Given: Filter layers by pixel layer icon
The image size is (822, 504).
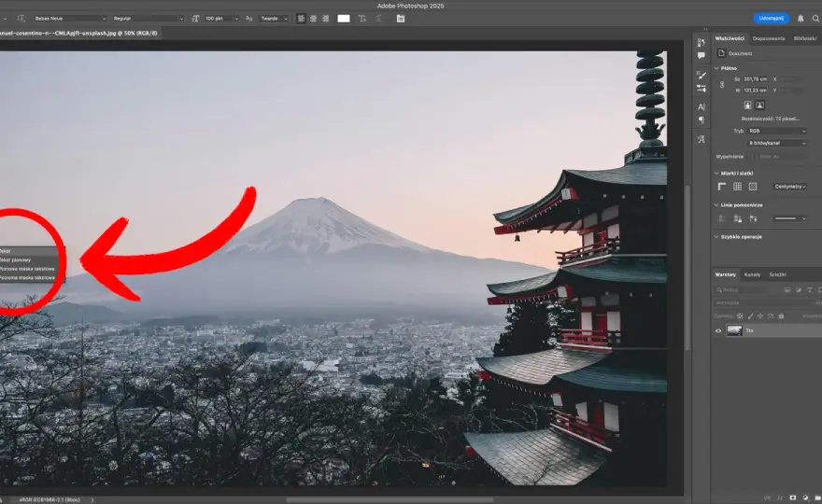Looking at the screenshot, I should [787, 289].
